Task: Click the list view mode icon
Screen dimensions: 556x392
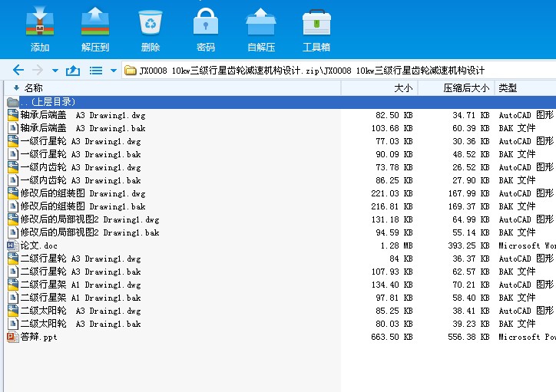Action: (96, 71)
